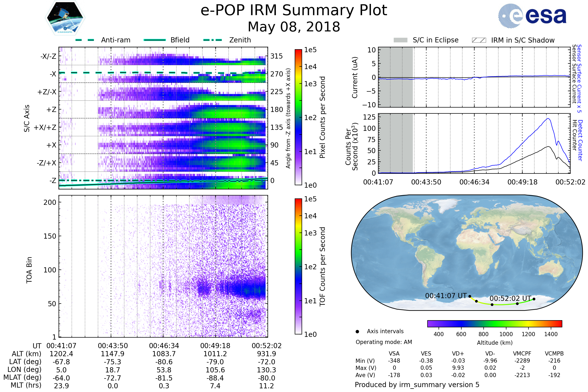This screenshot has height=392, width=588.
Task: Click the Operating mode: AM text
Action: click(x=384, y=342)
